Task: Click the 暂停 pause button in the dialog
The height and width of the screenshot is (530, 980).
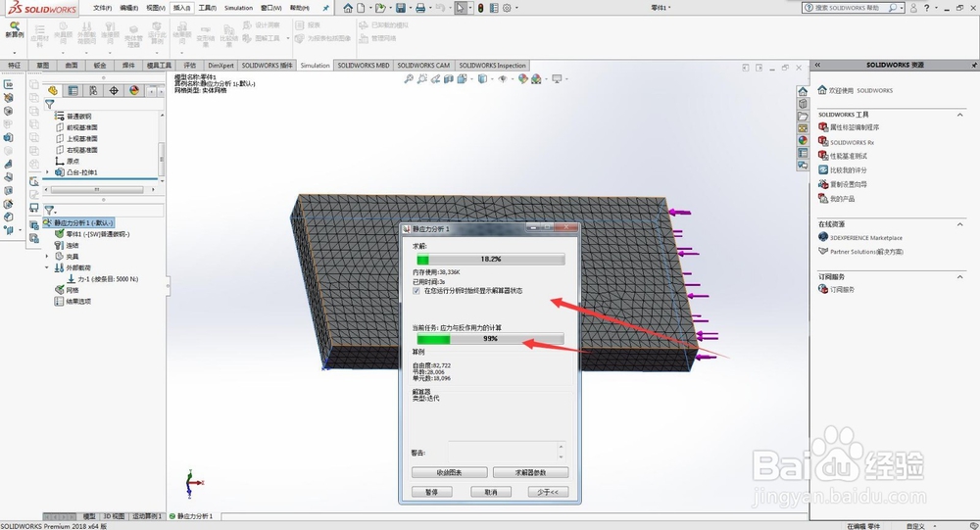Action: (x=431, y=492)
